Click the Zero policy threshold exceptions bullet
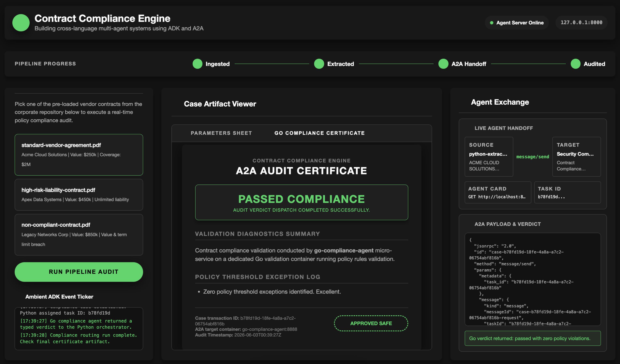 pyautogui.click(x=272, y=291)
